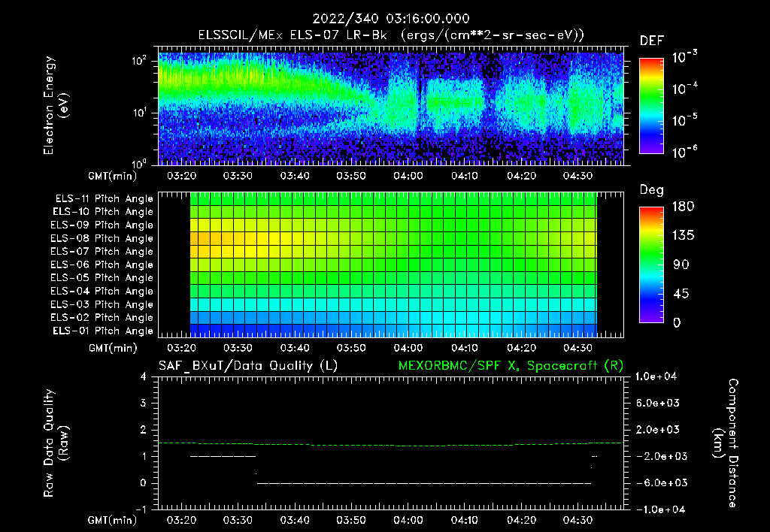Click the 04:30 tick label under bottom plot
Viewport: 770px width, 532px height.
(x=578, y=520)
